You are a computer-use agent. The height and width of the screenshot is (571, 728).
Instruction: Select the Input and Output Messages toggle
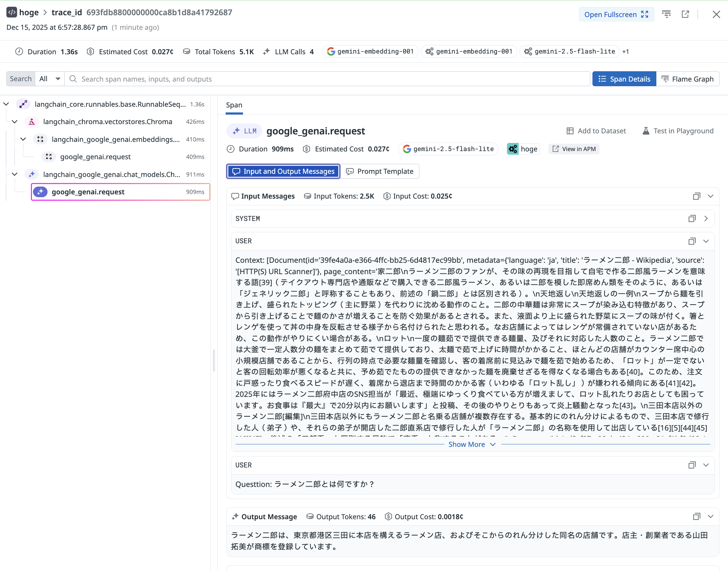coord(283,171)
